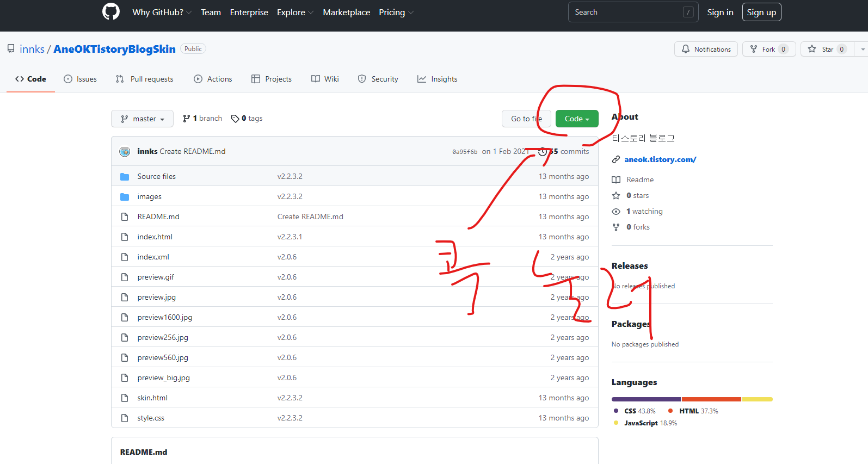Expand the Explore menu in header

pyautogui.click(x=295, y=12)
